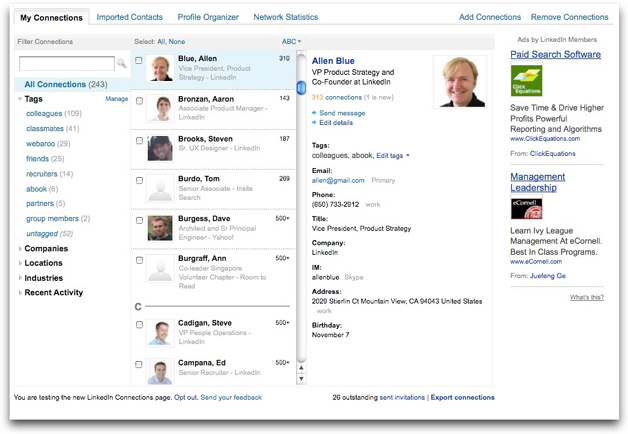Click the contact list scrollbar thumb

[301, 87]
